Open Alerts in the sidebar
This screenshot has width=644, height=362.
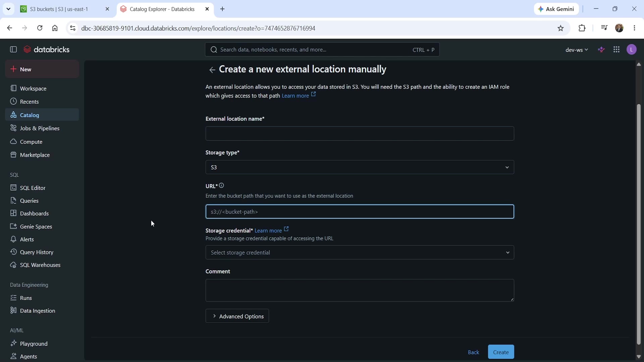(x=42, y=239)
